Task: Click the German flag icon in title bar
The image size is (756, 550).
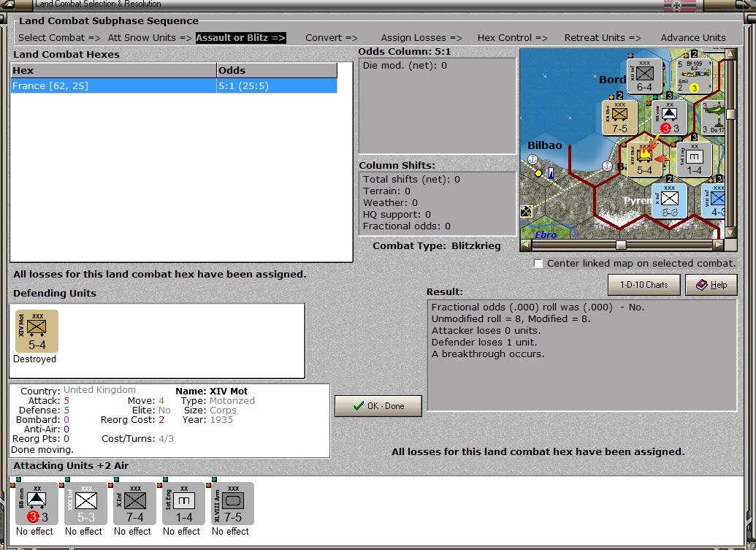Action: coord(680,5)
